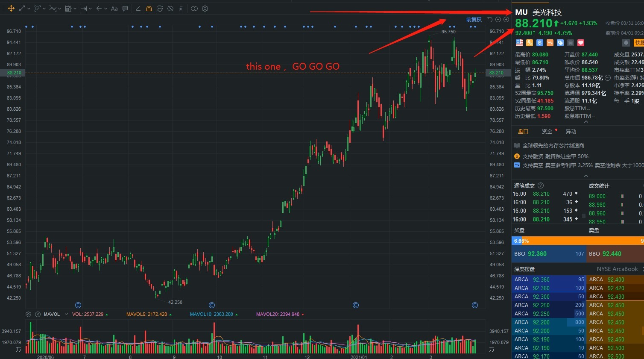Zoom out chart with minus icon
The height and width of the screenshot is (359, 644).
click(x=498, y=20)
